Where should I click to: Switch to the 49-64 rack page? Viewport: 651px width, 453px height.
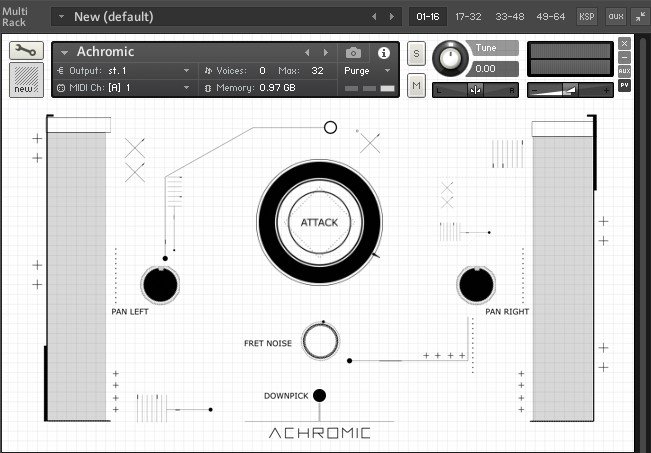[x=551, y=17]
